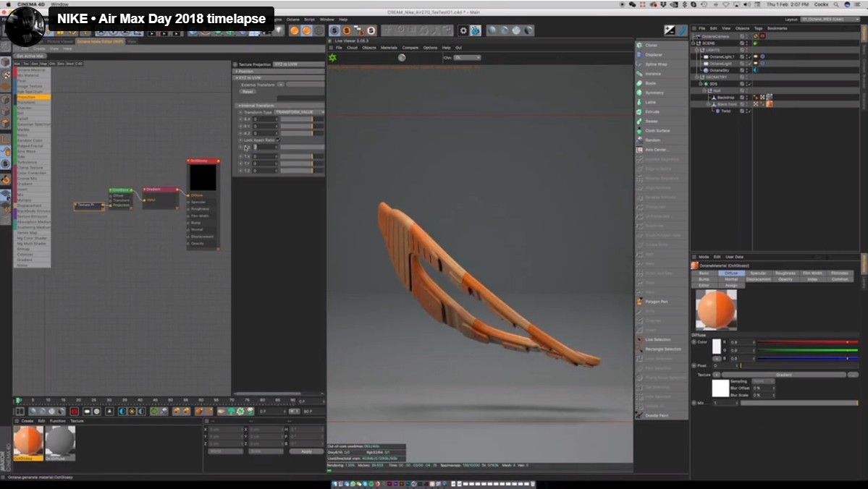
Task: Open the Texture Projection type dropdown
Action: (x=298, y=64)
